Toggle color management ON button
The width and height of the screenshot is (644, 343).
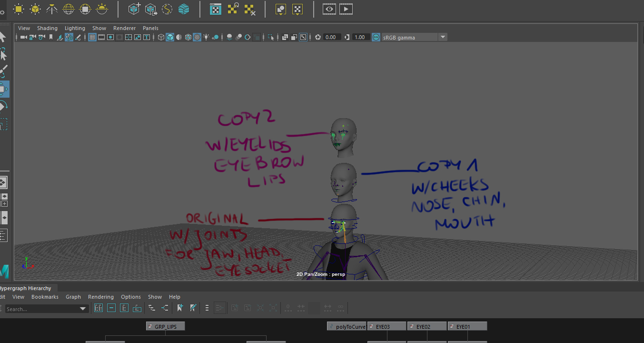(376, 37)
